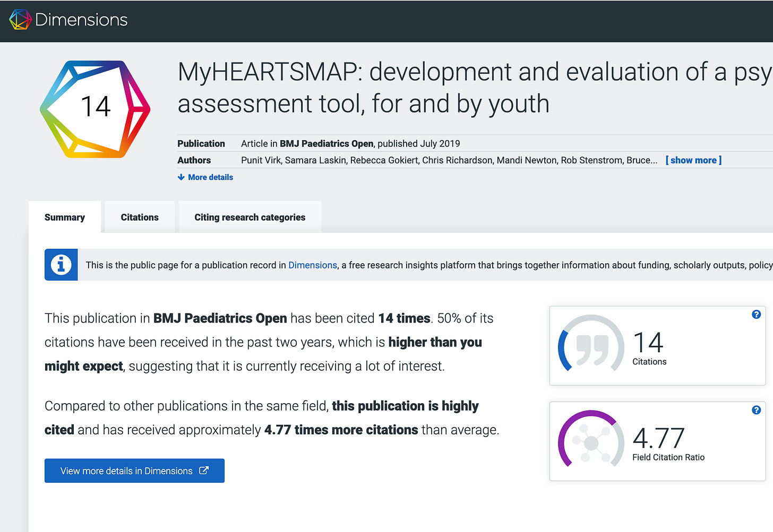Switch to the Citations tab
The width and height of the screenshot is (773, 532).
(x=140, y=217)
